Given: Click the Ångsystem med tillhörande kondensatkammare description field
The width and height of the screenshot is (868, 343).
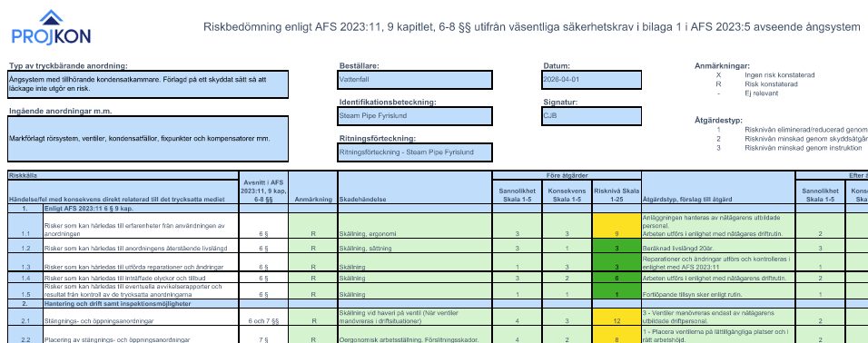Looking at the screenshot, I should point(148,84).
